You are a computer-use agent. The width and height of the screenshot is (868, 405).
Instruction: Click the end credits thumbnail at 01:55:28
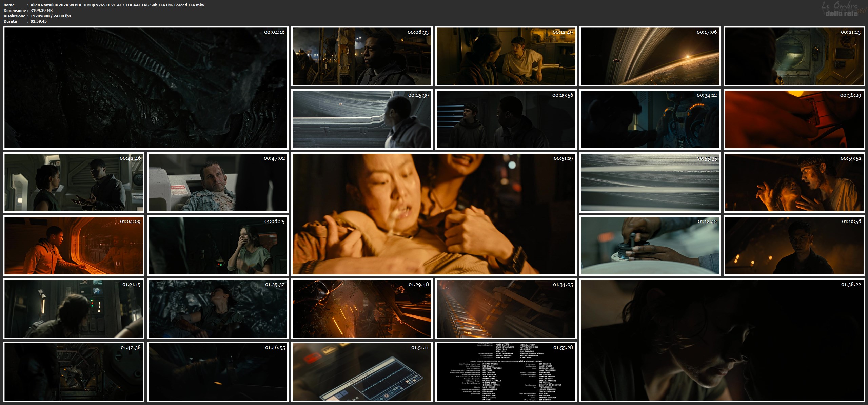[506, 372]
